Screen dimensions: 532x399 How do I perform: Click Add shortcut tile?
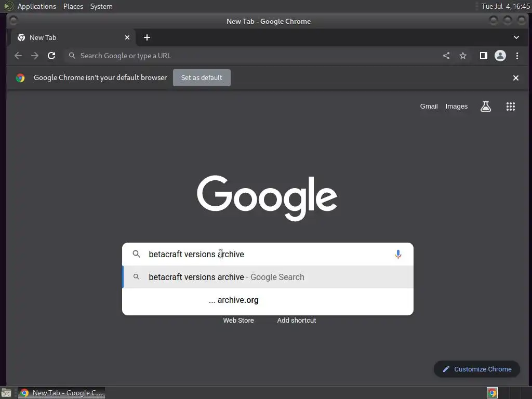click(x=297, y=320)
